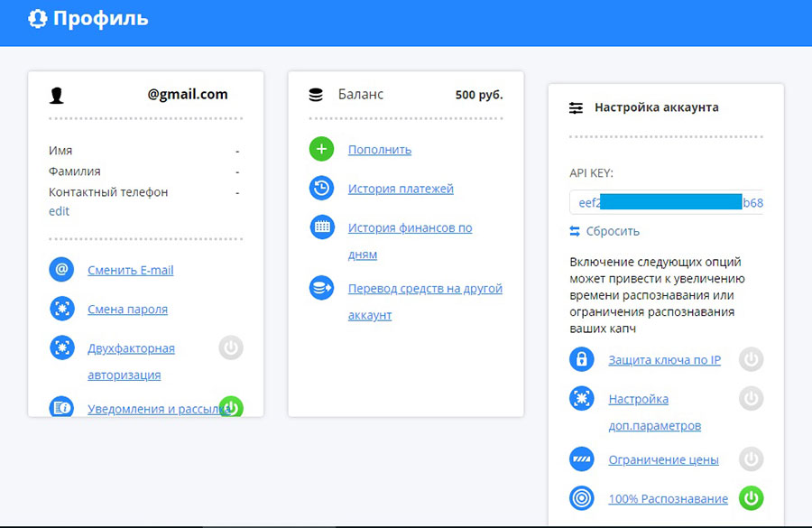
Task: Click the coins stack icon beside Баланс
Action: (x=316, y=95)
